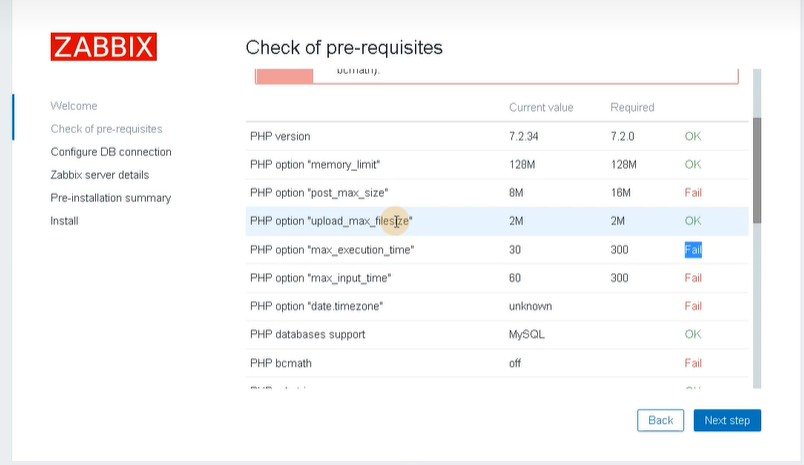Click the OK status for PHP databases support
The image size is (804, 465).
pyautogui.click(x=693, y=334)
